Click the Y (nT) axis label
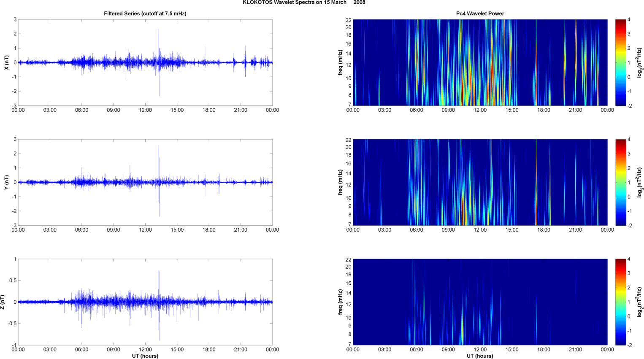 (x=6, y=182)
